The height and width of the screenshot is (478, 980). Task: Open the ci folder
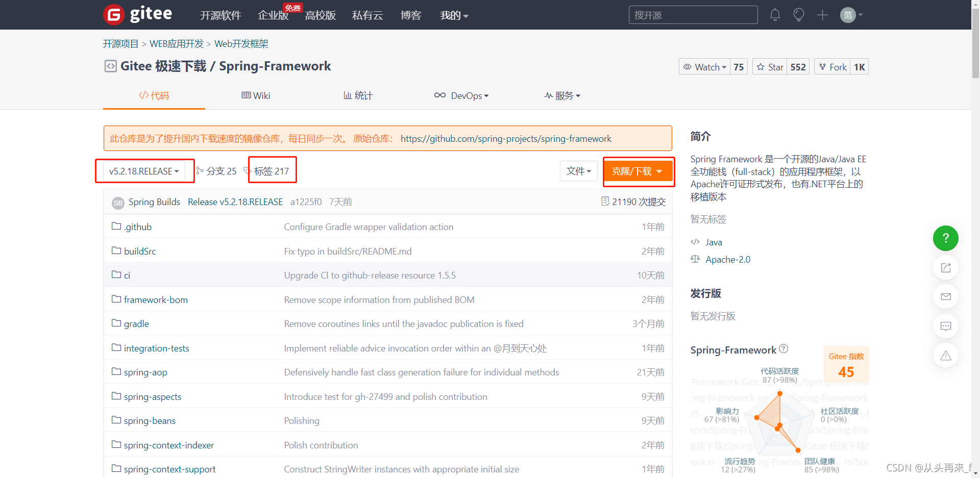click(127, 275)
